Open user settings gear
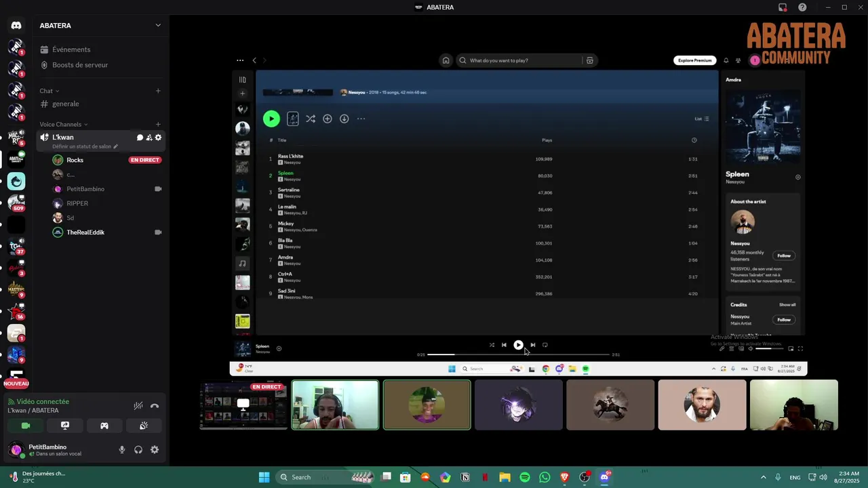868x488 pixels. 155,449
